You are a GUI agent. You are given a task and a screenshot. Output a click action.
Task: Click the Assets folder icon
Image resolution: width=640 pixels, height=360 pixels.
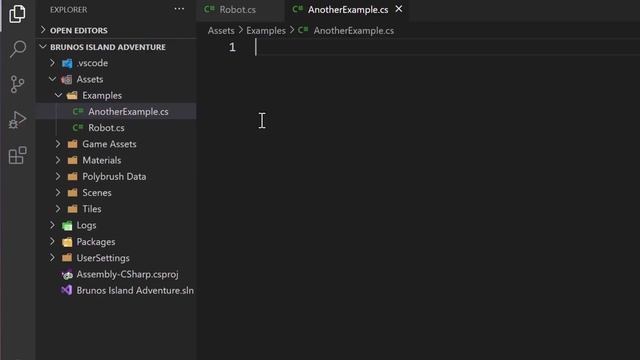67,80
